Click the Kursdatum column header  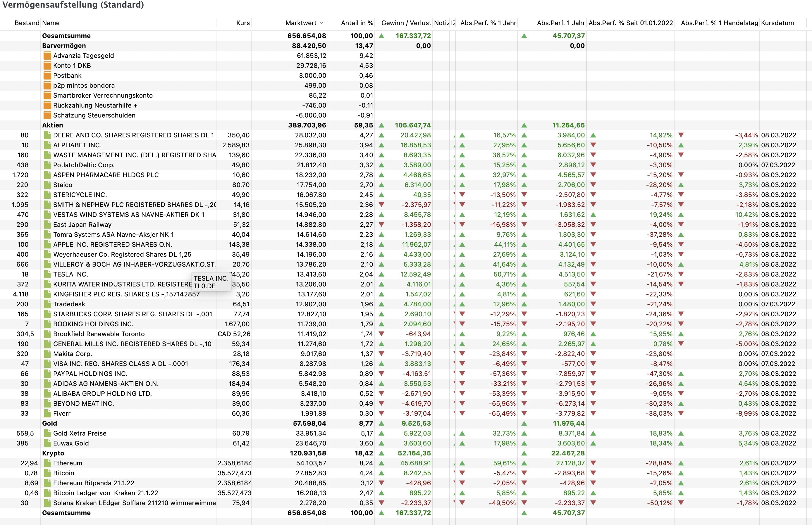coord(777,23)
